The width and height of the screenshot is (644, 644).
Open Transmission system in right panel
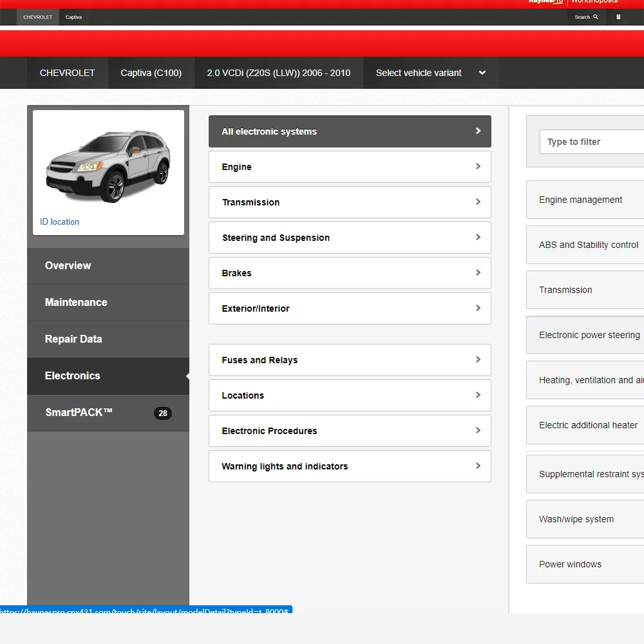pyautogui.click(x=585, y=290)
